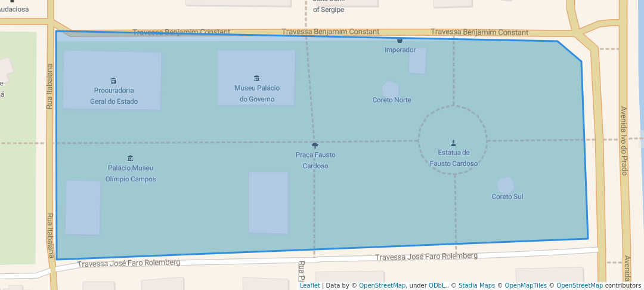Click the museum icon above Museu Palácio do Governo
The width and height of the screenshot is (644, 290).
(256, 78)
